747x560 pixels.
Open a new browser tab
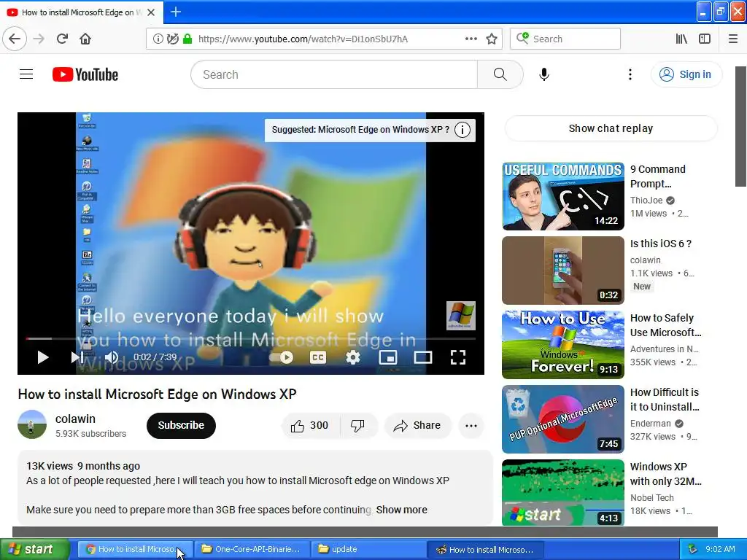[176, 12]
